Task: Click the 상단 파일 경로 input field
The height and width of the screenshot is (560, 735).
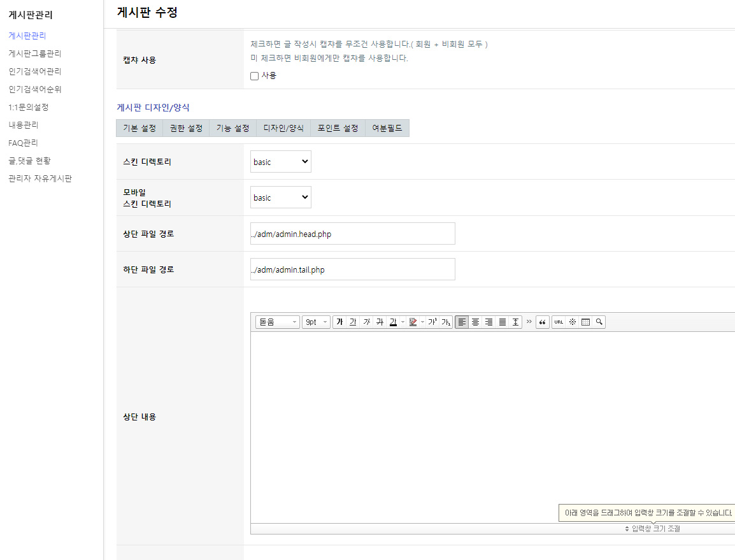Action: (x=352, y=234)
